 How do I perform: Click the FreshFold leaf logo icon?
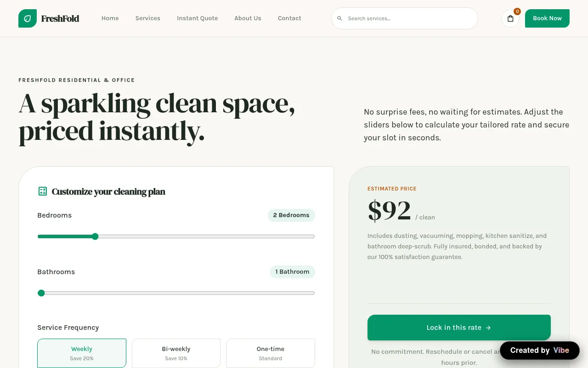pos(28,18)
